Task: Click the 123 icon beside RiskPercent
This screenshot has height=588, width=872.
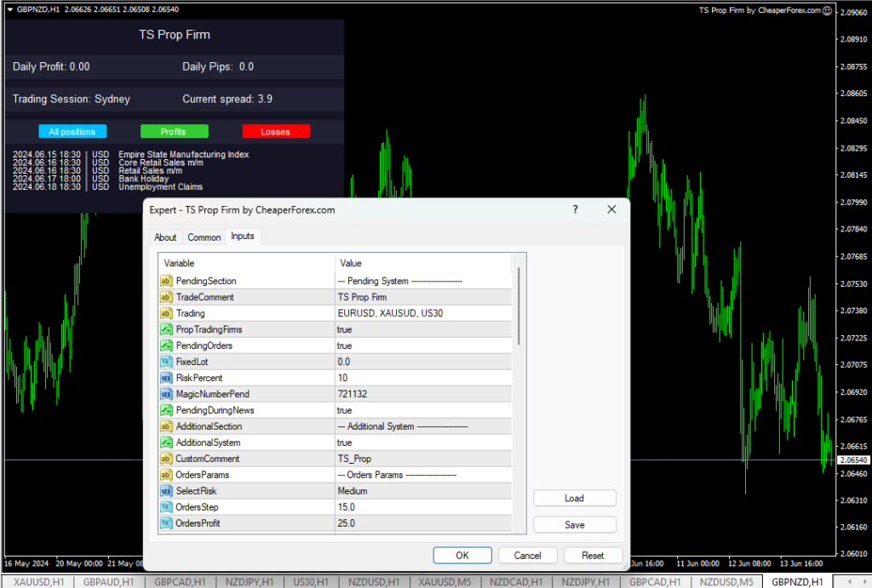Action: point(165,378)
